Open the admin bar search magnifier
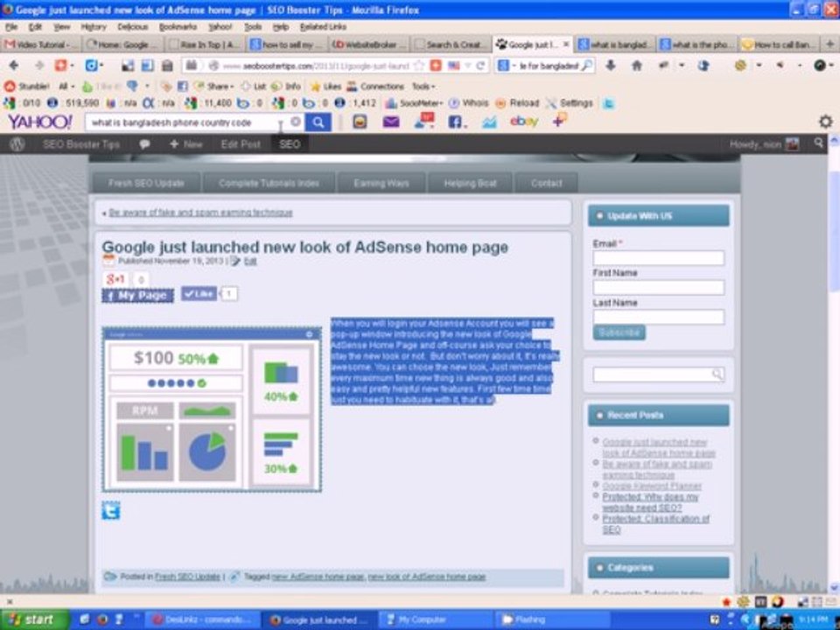The height and width of the screenshot is (630, 840). (x=818, y=143)
